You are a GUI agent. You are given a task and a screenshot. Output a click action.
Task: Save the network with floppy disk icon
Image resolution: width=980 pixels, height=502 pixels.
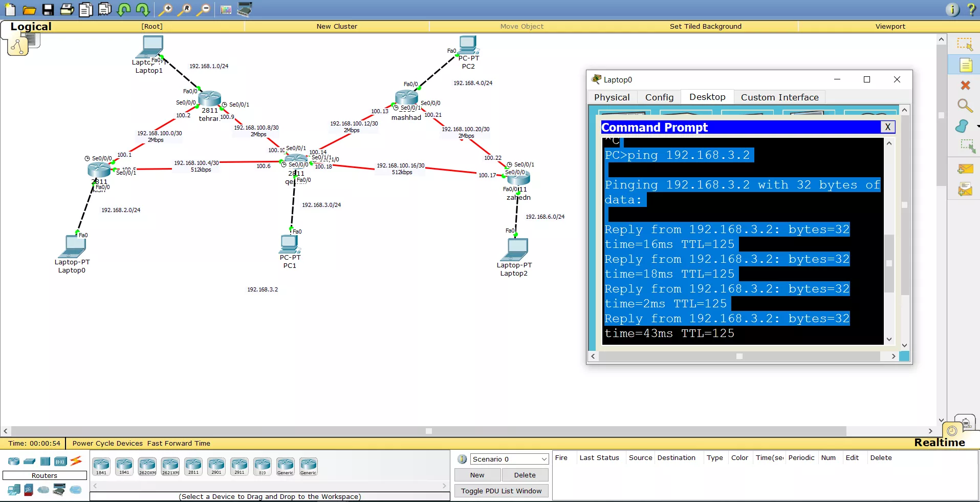[x=48, y=9]
